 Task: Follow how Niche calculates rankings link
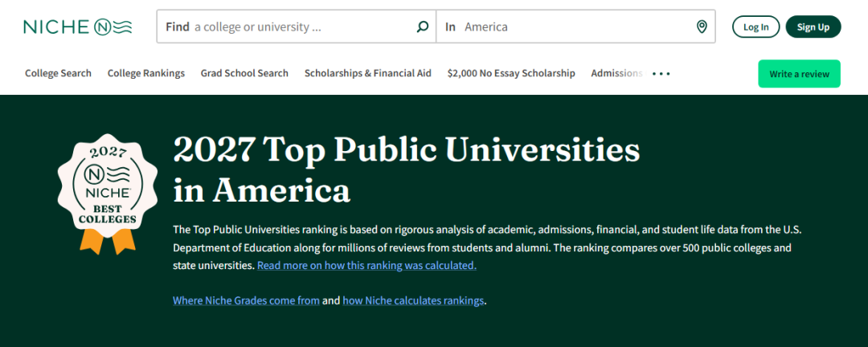tap(413, 301)
